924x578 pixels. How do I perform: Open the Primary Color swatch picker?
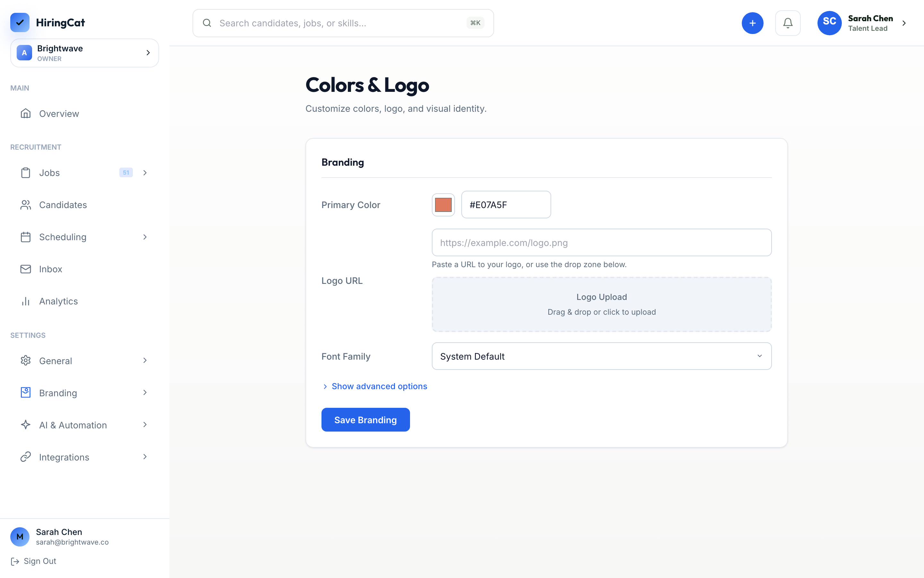point(443,205)
